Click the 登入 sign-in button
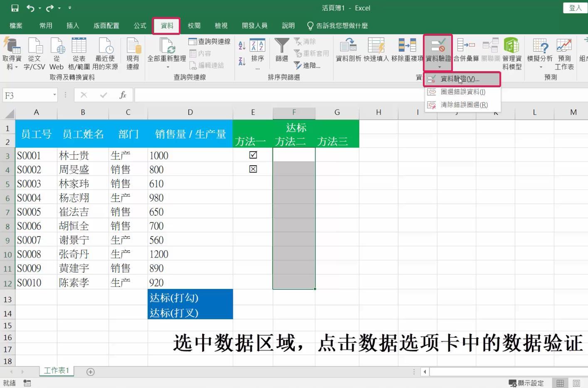 click(x=575, y=7)
